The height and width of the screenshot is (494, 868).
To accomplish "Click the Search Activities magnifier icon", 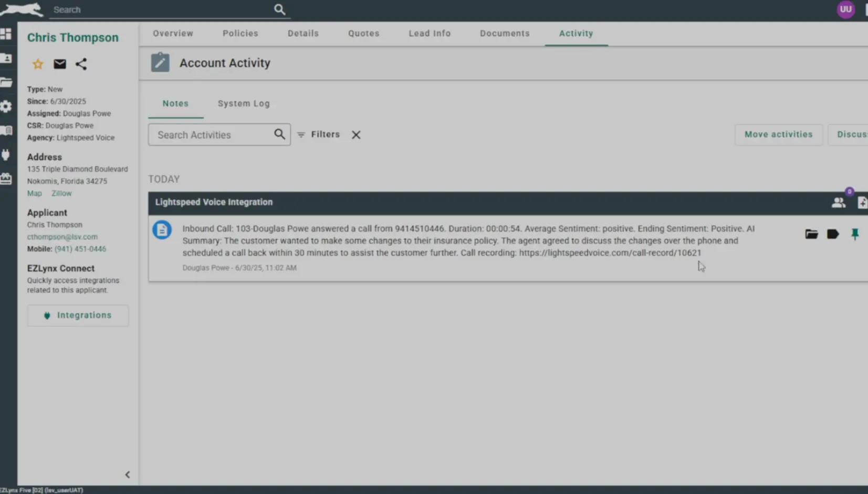I will 280,134.
